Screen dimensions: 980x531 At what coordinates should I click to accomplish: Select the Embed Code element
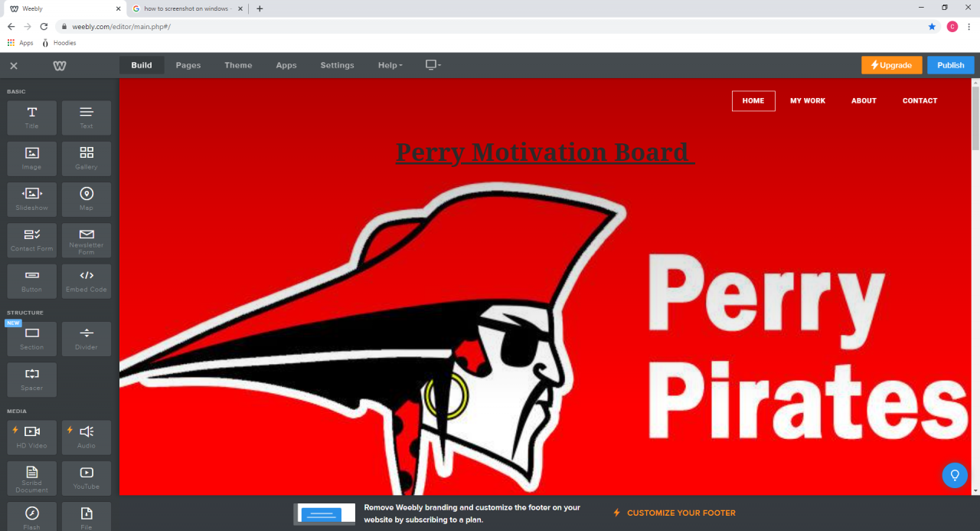(87, 281)
